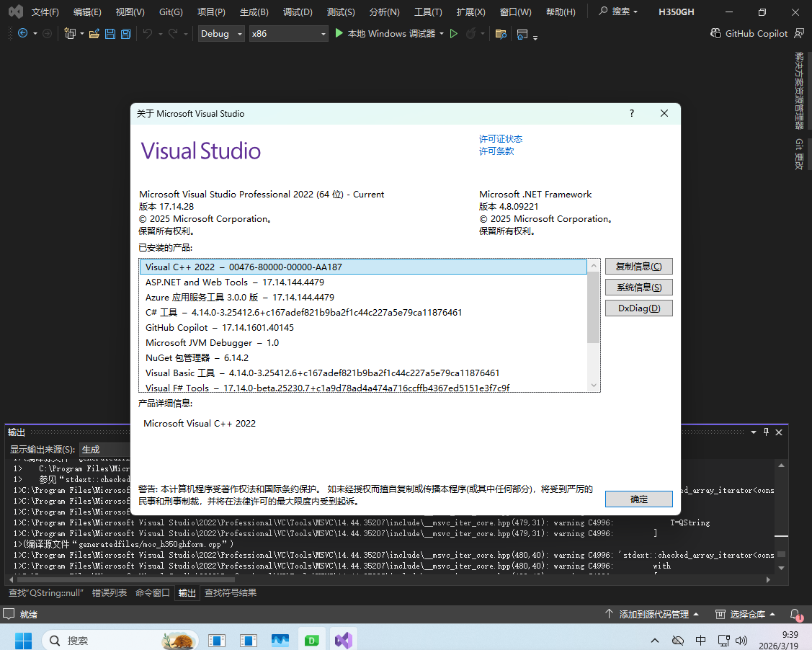This screenshot has width=812, height=650.
Task: Close the output panel with X icon
Action: coord(779,432)
